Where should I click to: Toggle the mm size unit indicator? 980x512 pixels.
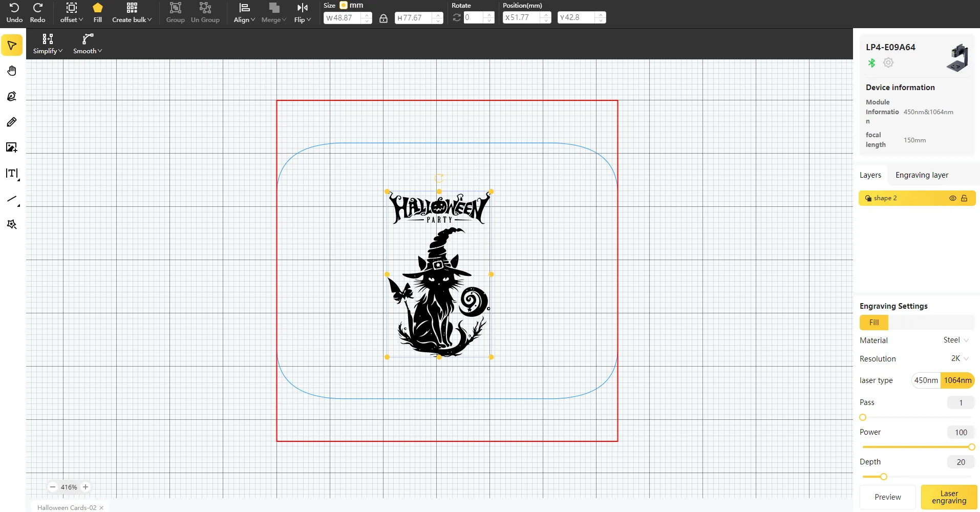coord(344,5)
